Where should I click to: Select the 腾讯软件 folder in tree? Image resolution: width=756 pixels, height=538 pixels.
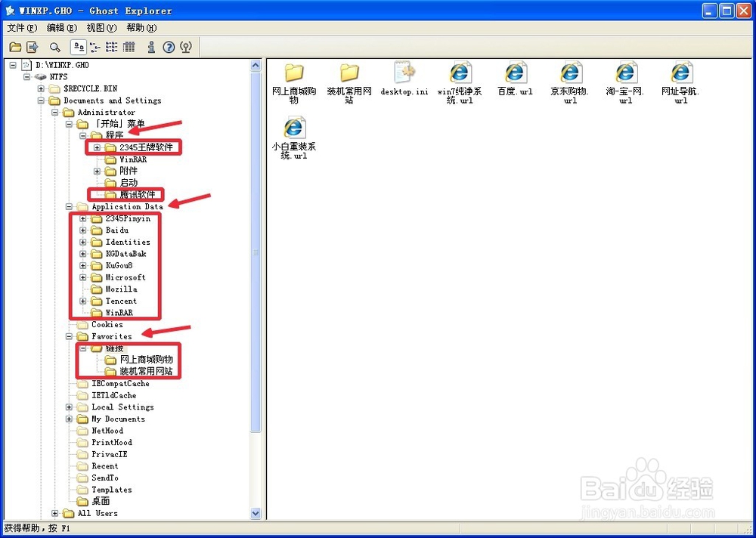(x=138, y=195)
